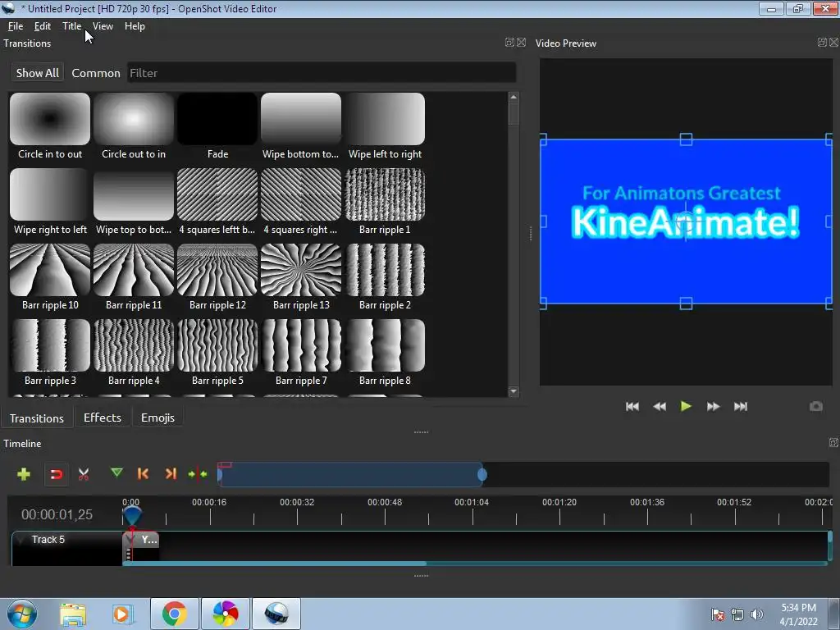Toggle snapping with the red magnet icon
This screenshot has width=840, height=630.
57,474
